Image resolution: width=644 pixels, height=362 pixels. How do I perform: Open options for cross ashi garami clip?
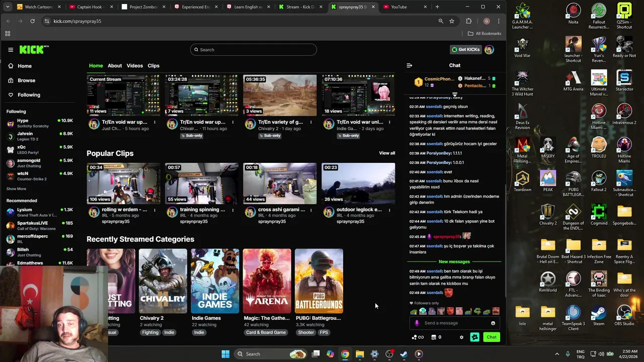point(311,210)
